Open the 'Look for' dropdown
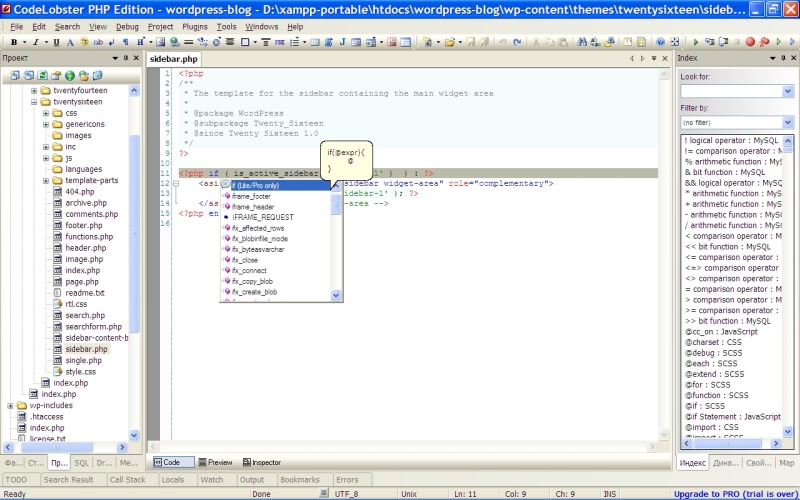Screen dimensions: 800x500 click(x=787, y=91)
